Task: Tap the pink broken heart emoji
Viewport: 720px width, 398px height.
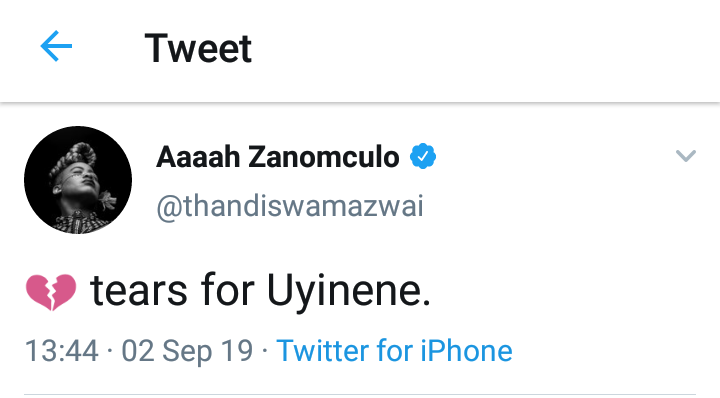Action: [51, 292]
